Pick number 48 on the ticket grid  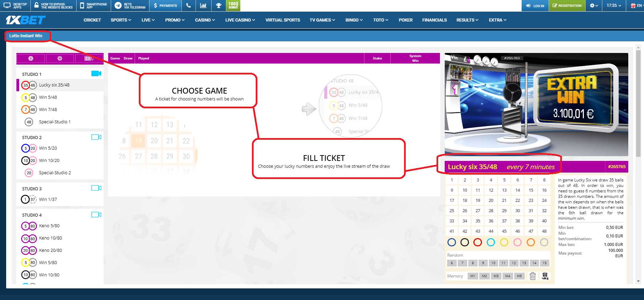[x=544, y=231]
